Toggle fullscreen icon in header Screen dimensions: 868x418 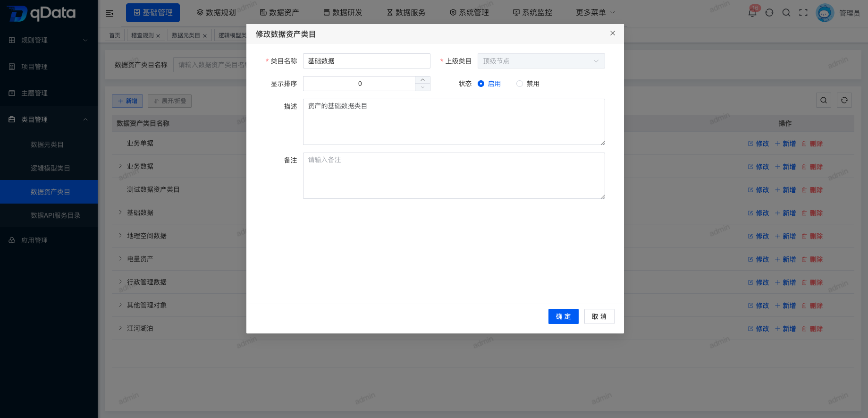coord(803,13)
